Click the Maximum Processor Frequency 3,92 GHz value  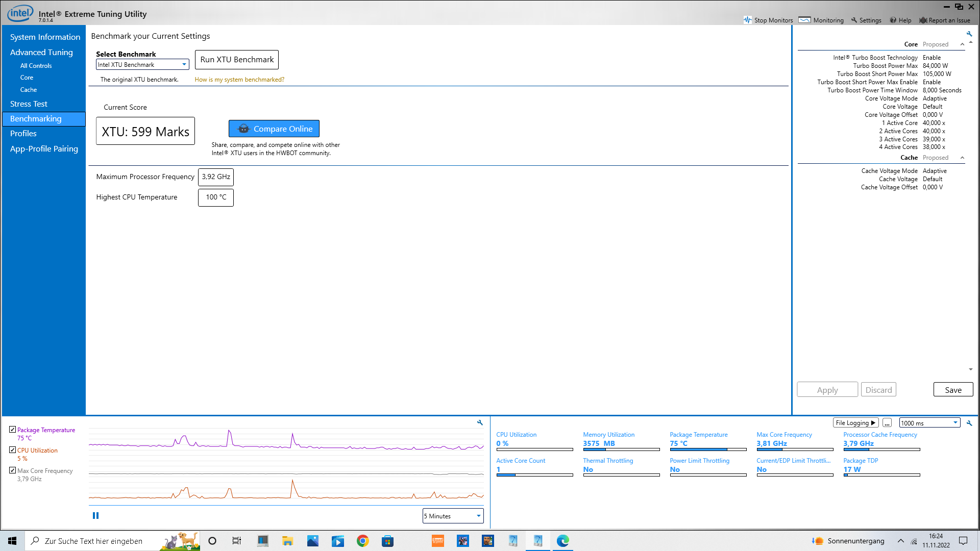[216, 177]
